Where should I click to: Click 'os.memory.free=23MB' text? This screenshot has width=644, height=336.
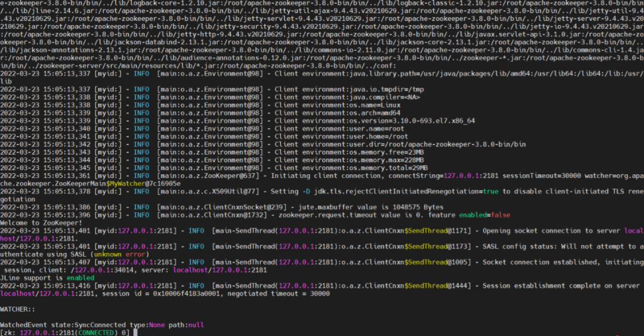pos(386,152)
